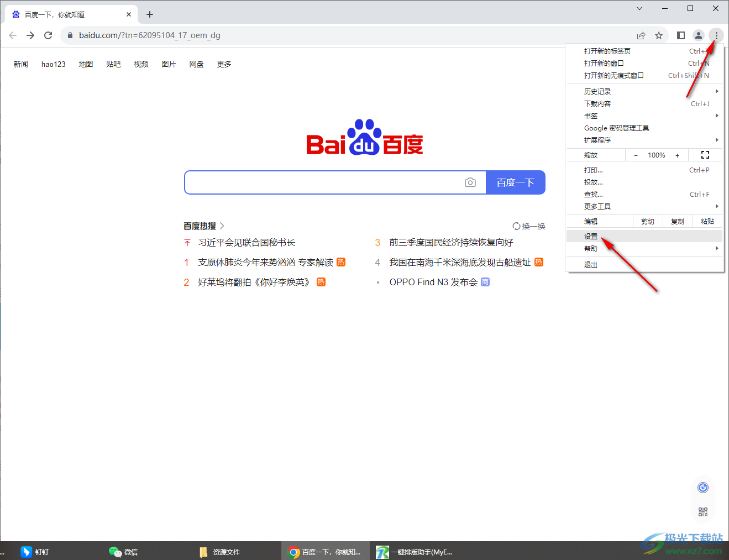Image resolution: width=729 pixels, height=560 pixels.
Task: Open the user profile icon
Action: click(699, 35)
